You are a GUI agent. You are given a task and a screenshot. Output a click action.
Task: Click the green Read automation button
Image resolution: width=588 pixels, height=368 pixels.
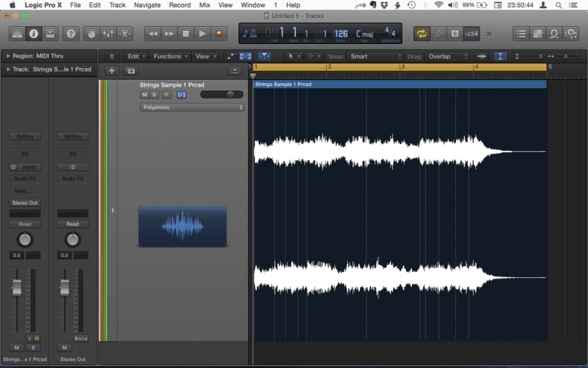tap(25, 224)
